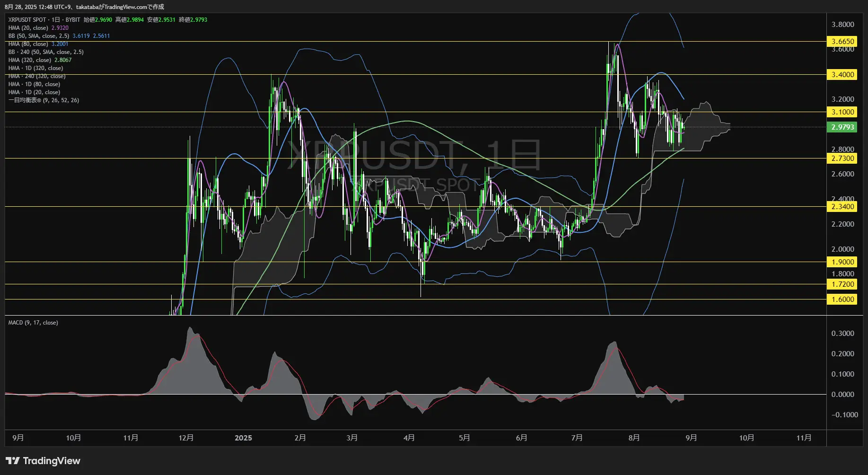Select the HMA (320, close) 2.8067 legend
868x475 pixels.
pyautogui.click(x=40, y=60)
